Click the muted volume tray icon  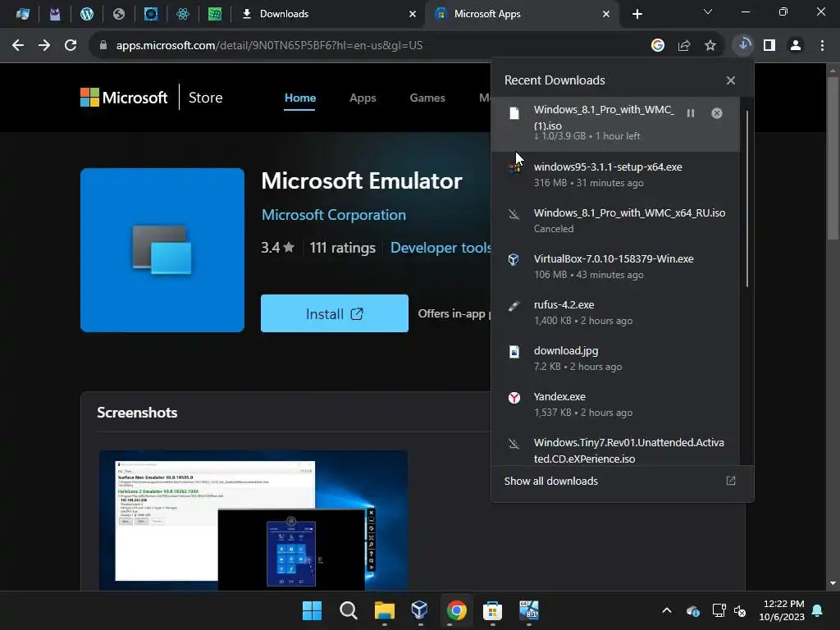point(741,610)
